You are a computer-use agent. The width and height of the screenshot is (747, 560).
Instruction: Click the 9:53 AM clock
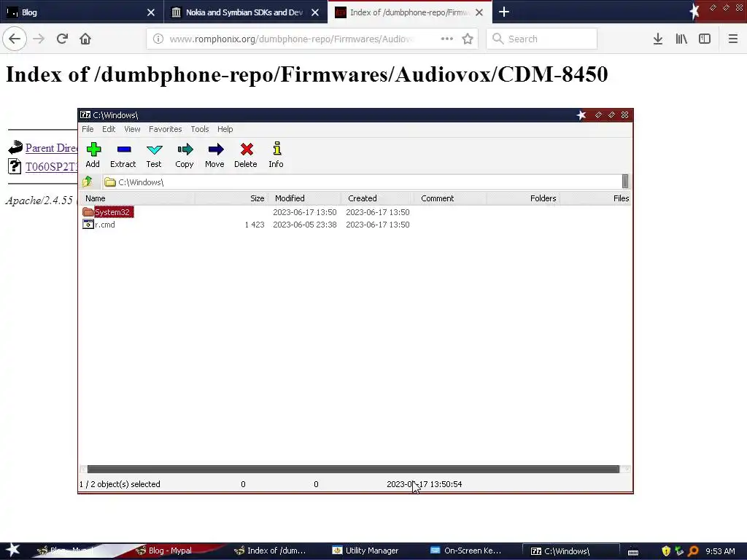click(720, 551)
